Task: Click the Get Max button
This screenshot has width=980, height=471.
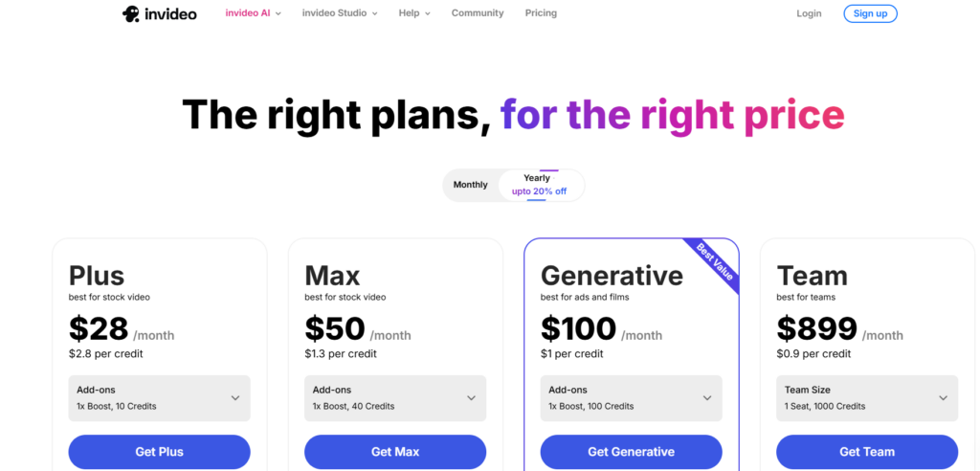Action: coord(395,452)
